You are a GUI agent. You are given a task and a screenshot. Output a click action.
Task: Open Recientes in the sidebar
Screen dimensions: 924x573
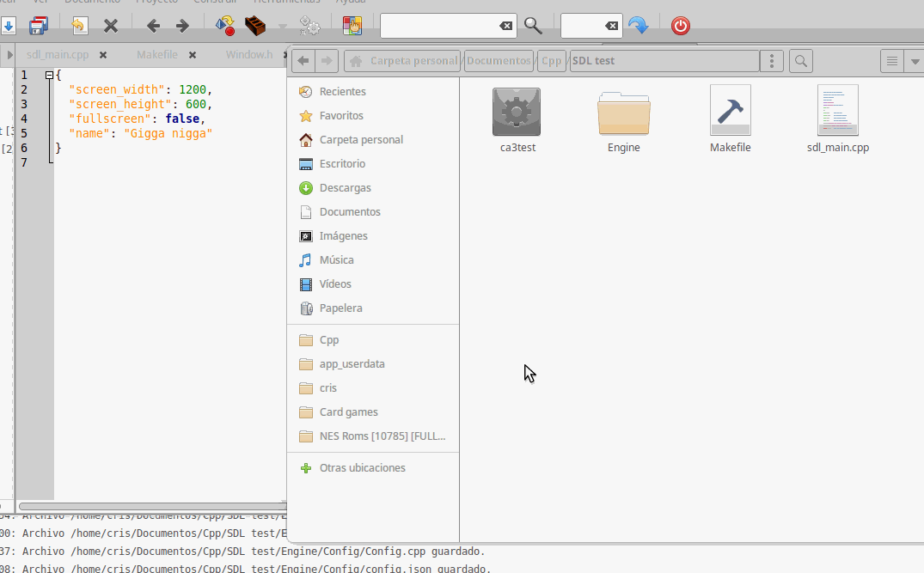pos(373,92)
